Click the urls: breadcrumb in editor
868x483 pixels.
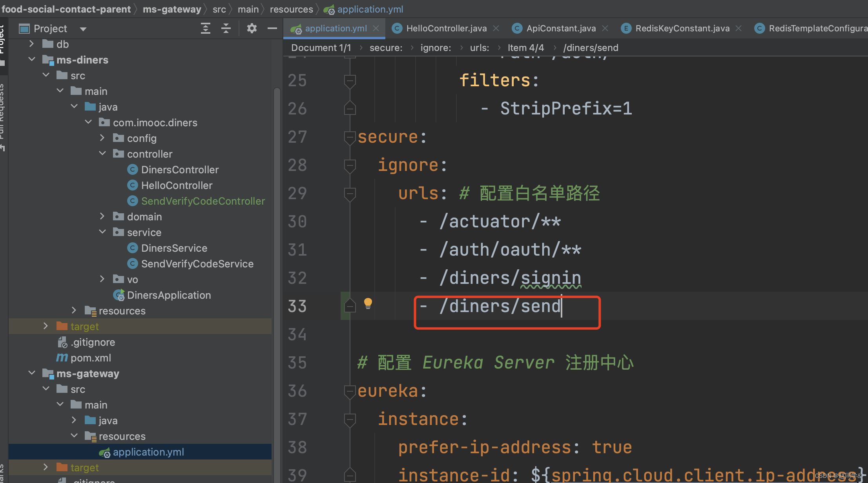[480, 48]
